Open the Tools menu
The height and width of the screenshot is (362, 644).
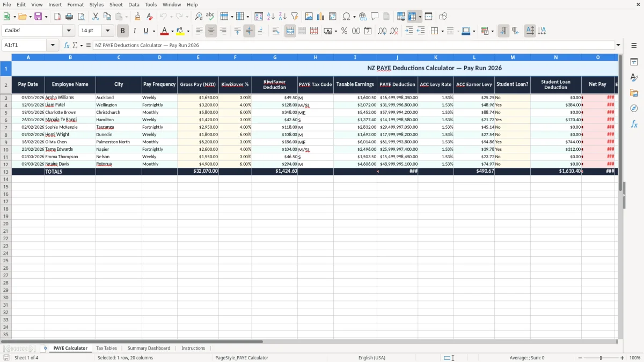[x=151, y=4]
